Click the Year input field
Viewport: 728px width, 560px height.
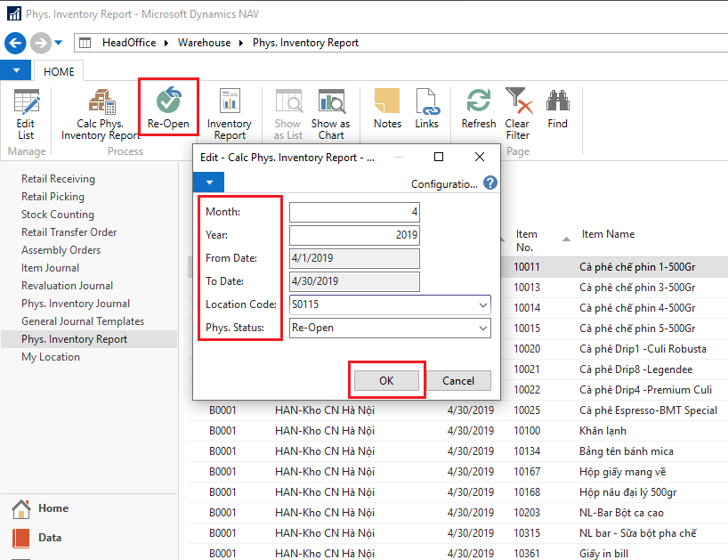point(354,235)
